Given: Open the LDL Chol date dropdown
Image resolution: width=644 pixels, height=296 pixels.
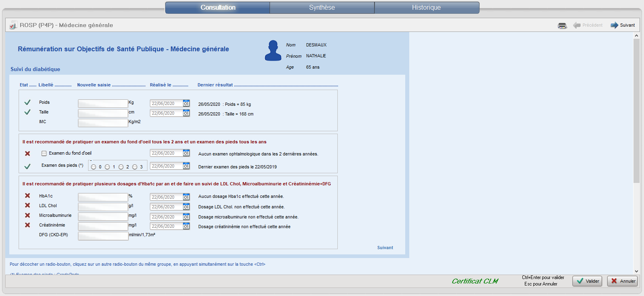Looking at the screenshot, I should pos(186,207).
